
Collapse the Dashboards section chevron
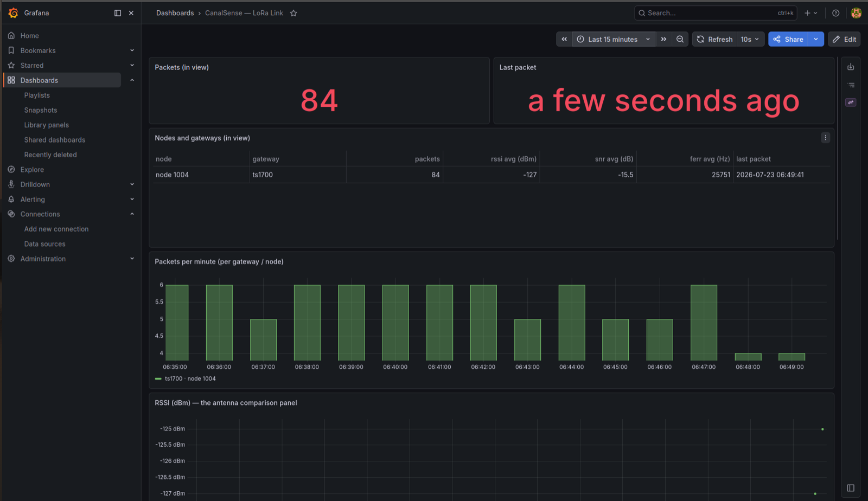coord(132,80)
